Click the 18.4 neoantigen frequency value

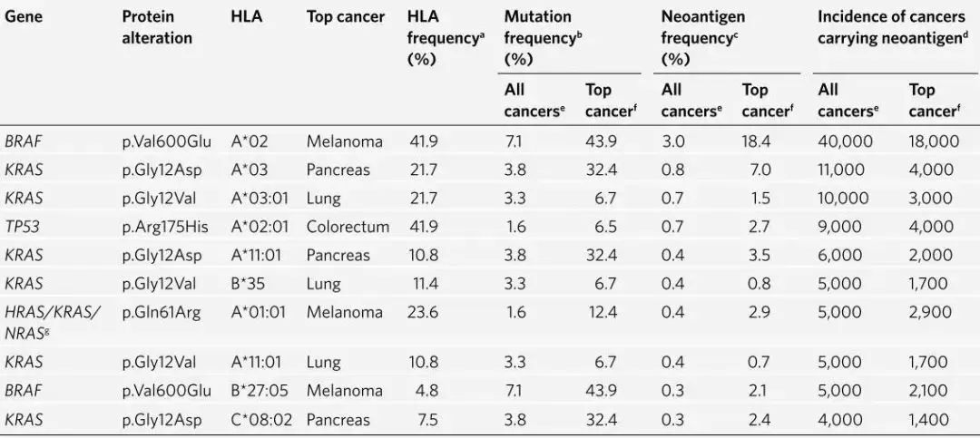click(x=756, y=141)
